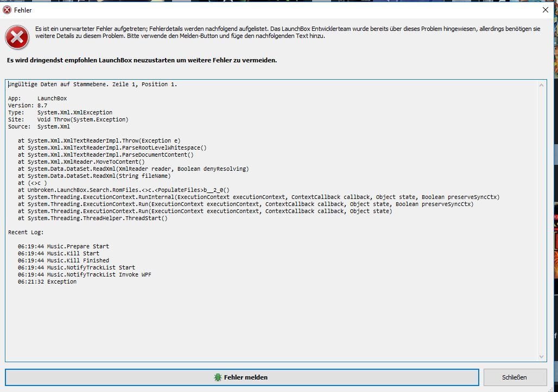Click the 'ParseRootLevelWhitespace()' stack line

[112, 147]
